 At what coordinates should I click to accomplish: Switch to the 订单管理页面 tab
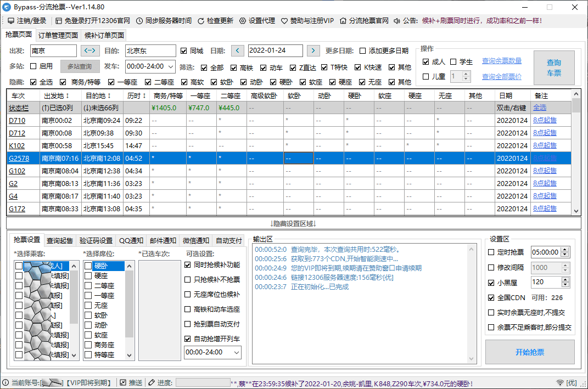pyautogui.click(x=58, y=35)
